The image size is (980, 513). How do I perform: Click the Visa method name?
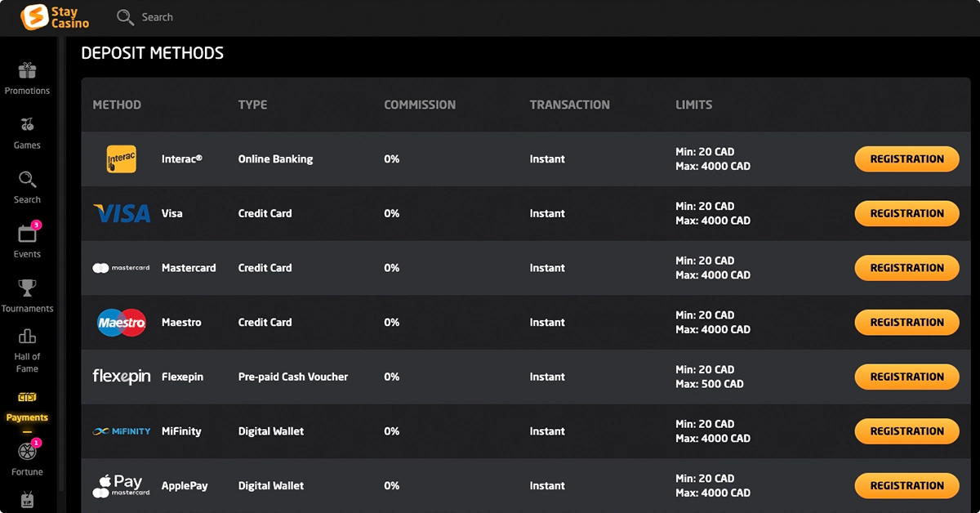coord(172,213)
